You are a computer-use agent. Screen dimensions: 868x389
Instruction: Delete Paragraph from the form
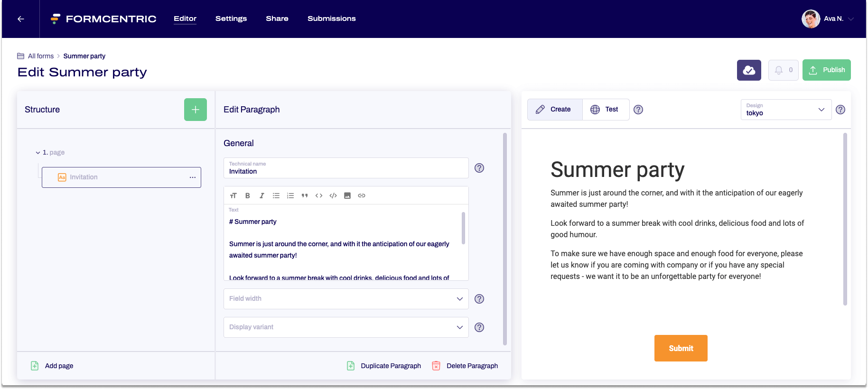465,366
